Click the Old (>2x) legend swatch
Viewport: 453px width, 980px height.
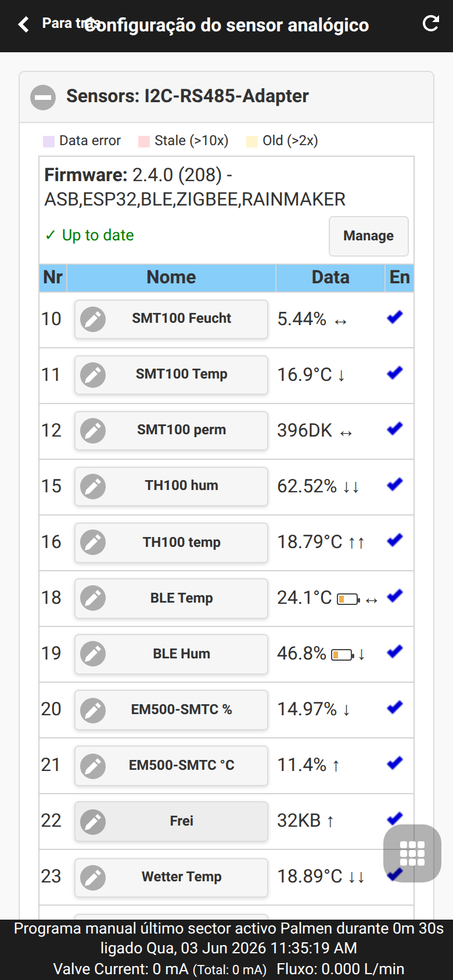[251, 141]
